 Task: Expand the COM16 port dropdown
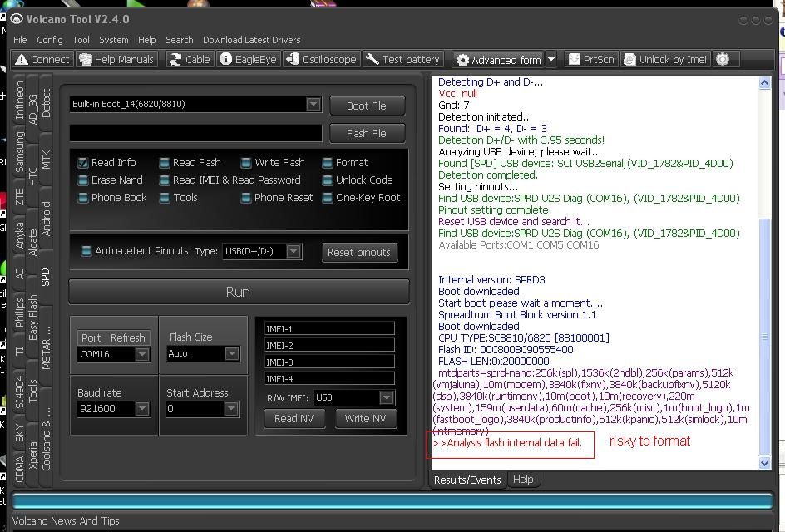[142, 354]
